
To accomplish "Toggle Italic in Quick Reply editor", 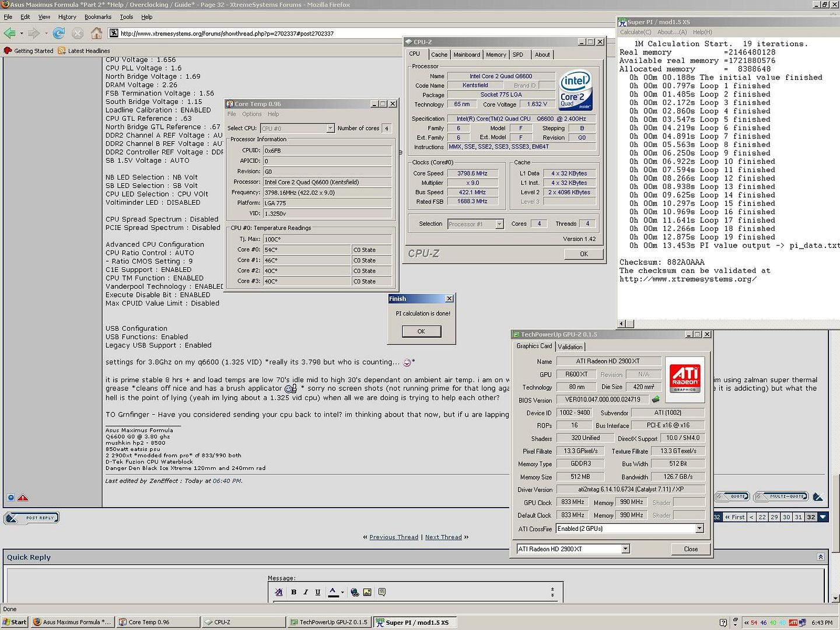I will coord(306,592).
